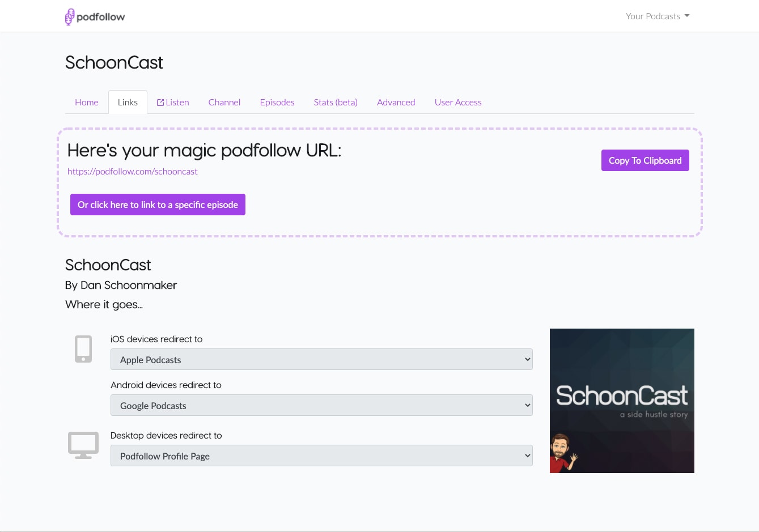
Task: Click the SchoonCast podcast cover artwork
Action: pos(622,401)
